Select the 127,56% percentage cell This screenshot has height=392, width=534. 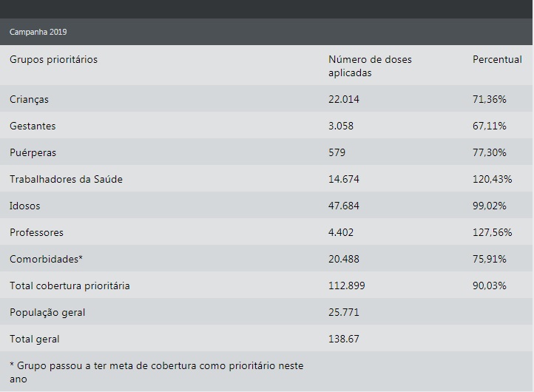492,232
